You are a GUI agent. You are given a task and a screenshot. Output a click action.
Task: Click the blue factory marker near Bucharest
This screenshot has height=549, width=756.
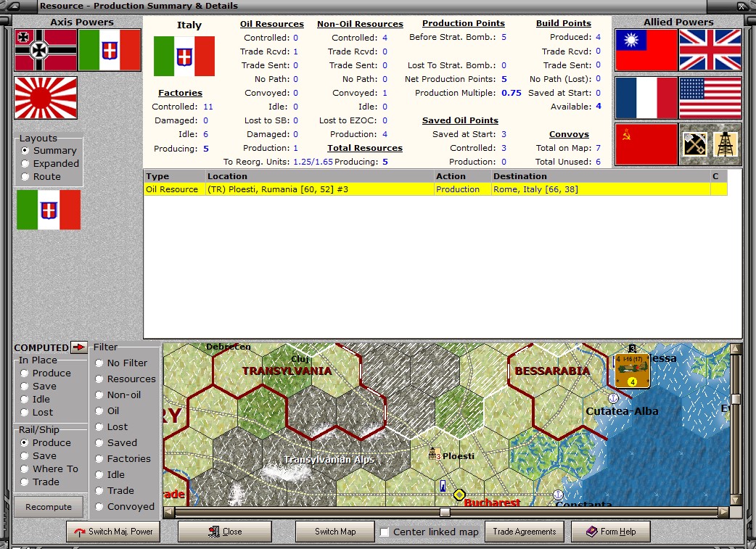(443, 486)
